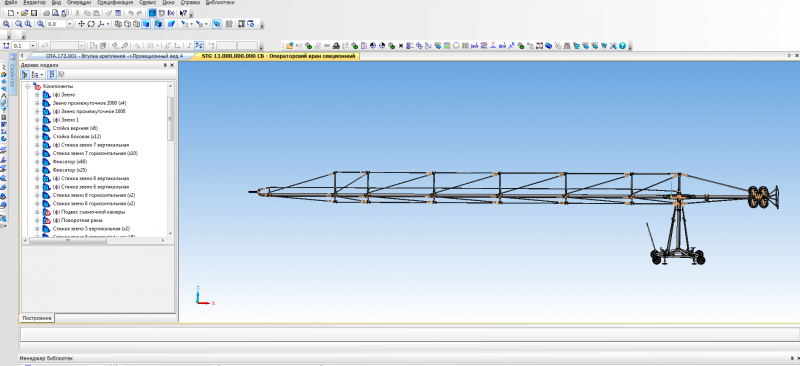The width and height of the screenshot is (800, 366).
Task: Toggle the highlighted snapping button
Action: tap(199, 46)
